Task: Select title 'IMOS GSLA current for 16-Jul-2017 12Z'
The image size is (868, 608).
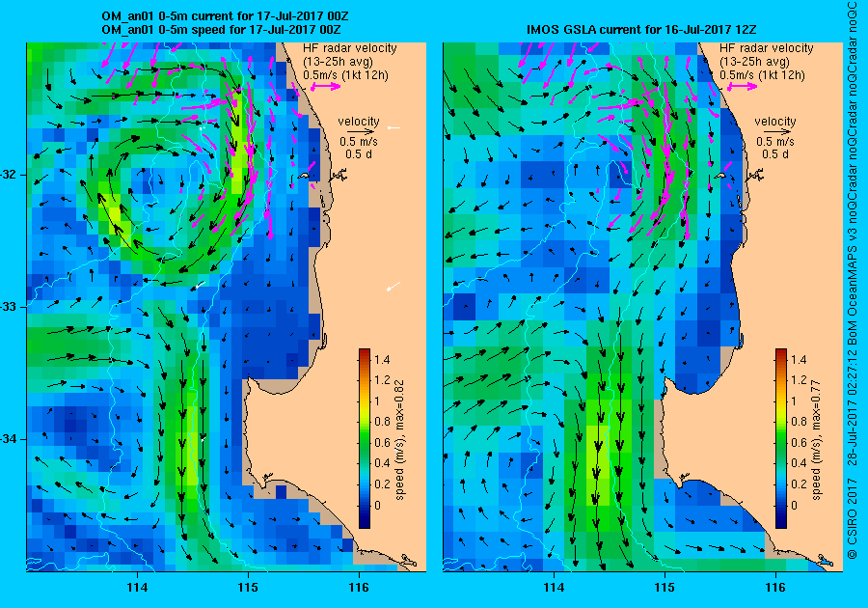Action: (x=641, y=30)
